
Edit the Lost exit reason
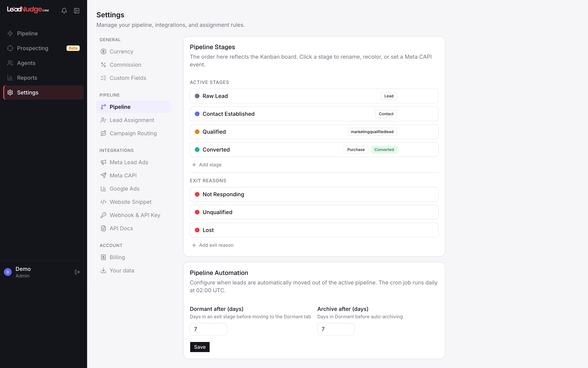pos(314,230)
